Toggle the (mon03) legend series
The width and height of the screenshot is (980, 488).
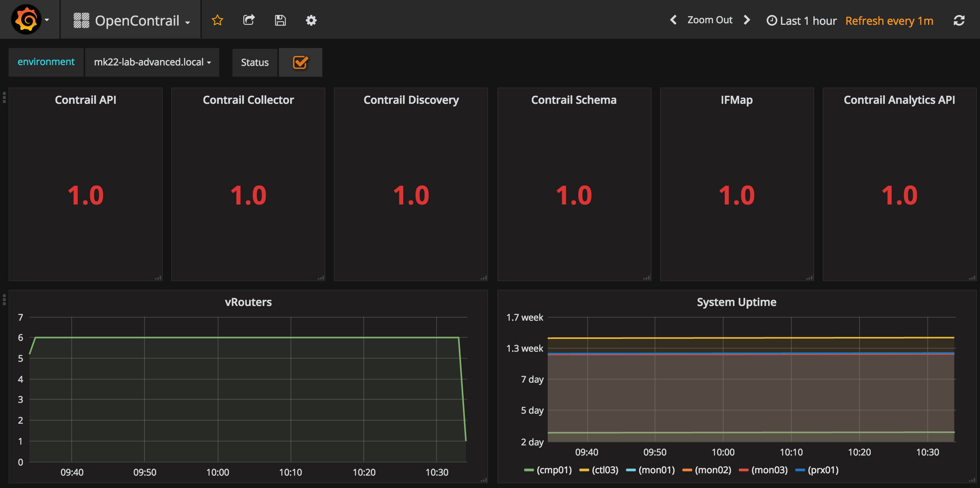770,470
